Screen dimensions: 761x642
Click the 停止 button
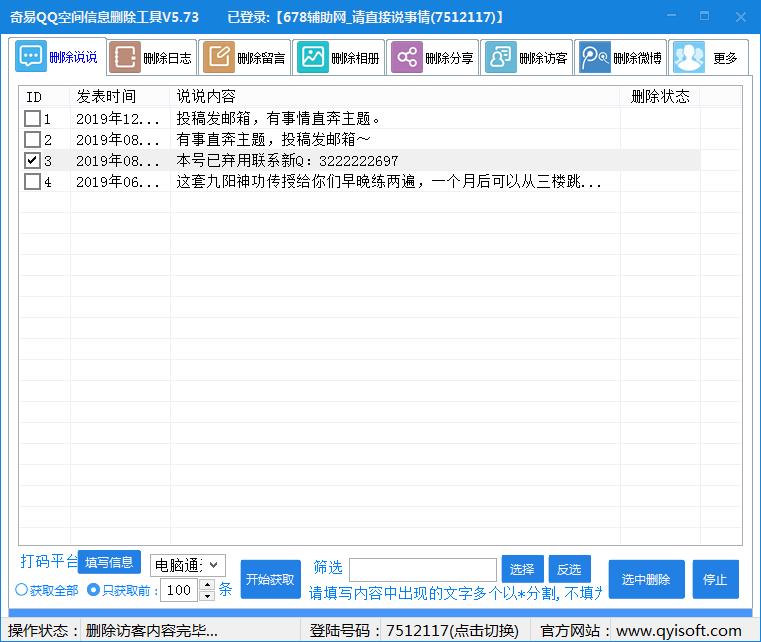click(715, 579)
